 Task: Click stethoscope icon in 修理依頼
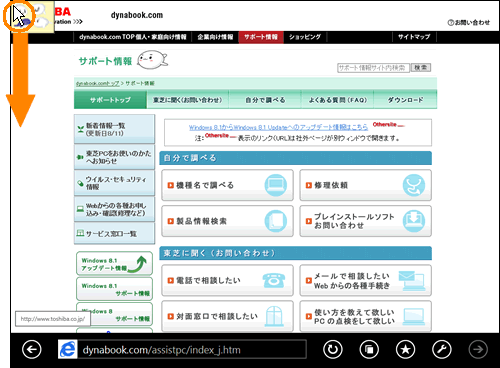point(414,185)
